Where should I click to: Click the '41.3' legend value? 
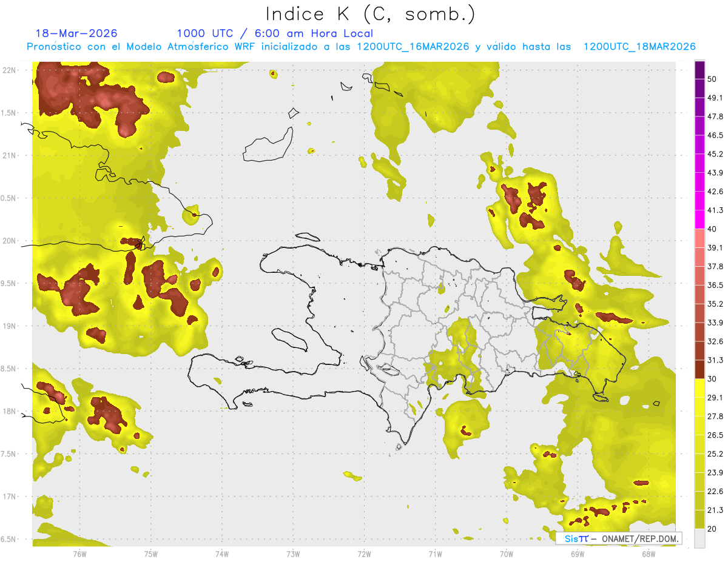(x=715, y=210)
